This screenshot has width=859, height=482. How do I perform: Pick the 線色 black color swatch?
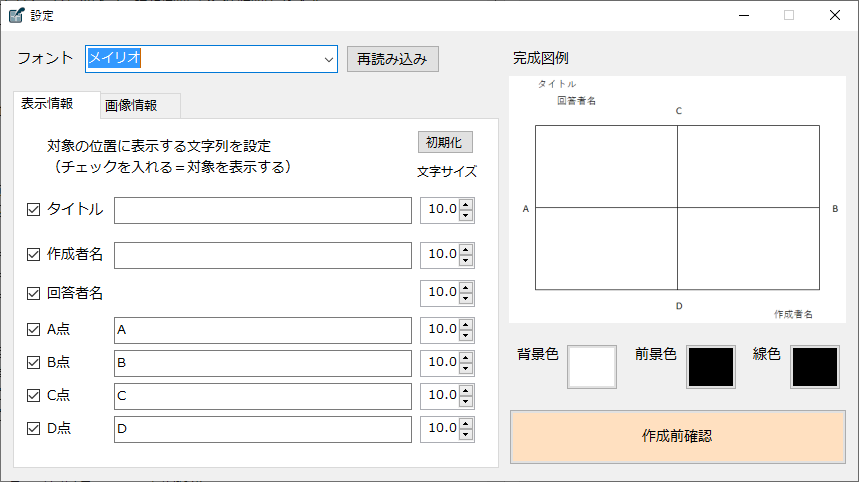[814, 367]
